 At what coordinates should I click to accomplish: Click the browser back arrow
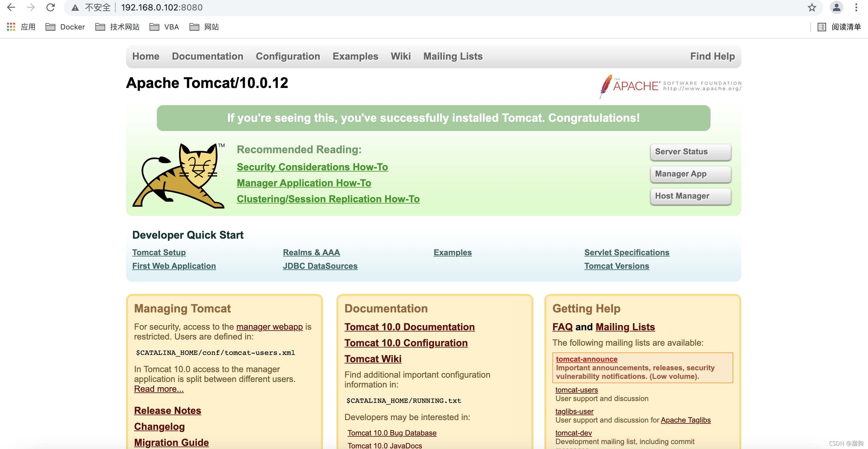click(x=11, y=7)
